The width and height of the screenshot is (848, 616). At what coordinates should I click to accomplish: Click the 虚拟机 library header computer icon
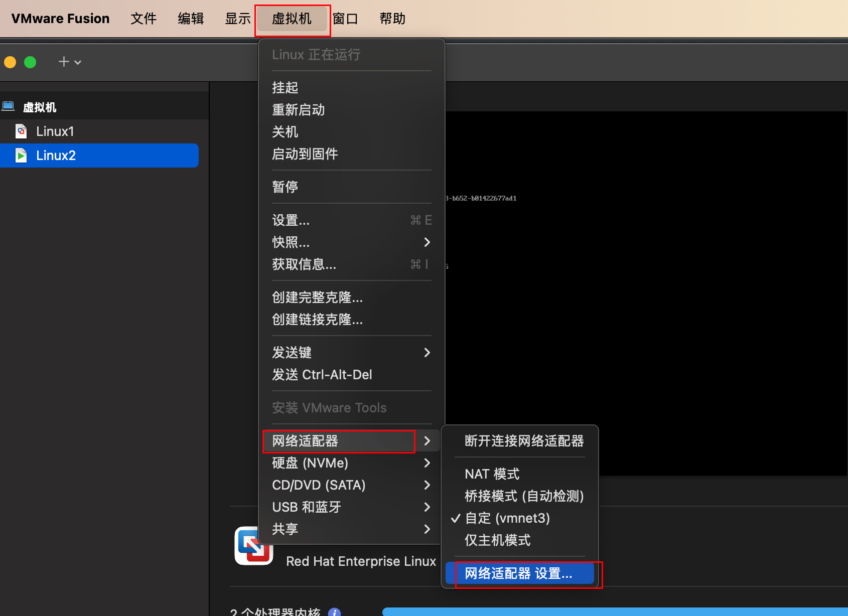[x=9, y=106]
